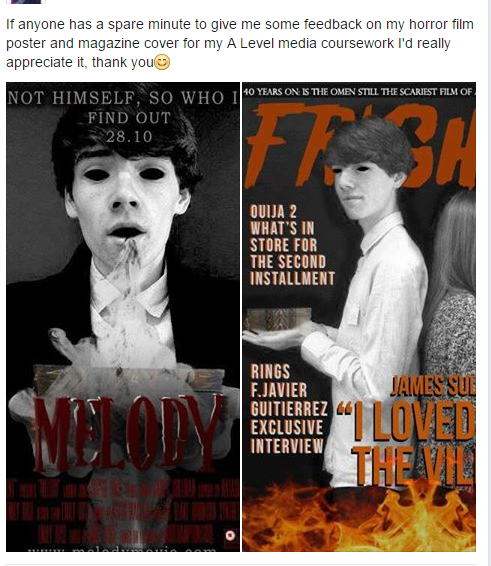Viewport: 491px width, 566px height.
Task: Click the poster author's profile picture
Action: pos(26,1)
